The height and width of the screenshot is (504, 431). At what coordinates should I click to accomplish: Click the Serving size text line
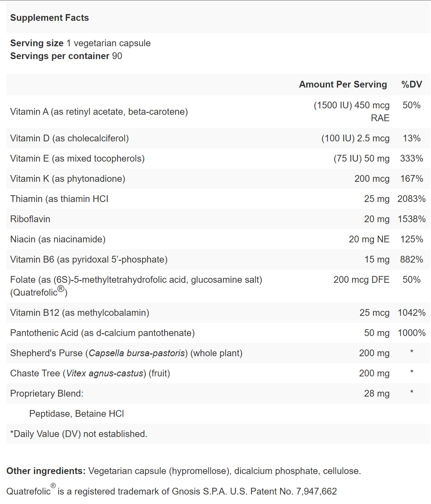coord(80,43)
